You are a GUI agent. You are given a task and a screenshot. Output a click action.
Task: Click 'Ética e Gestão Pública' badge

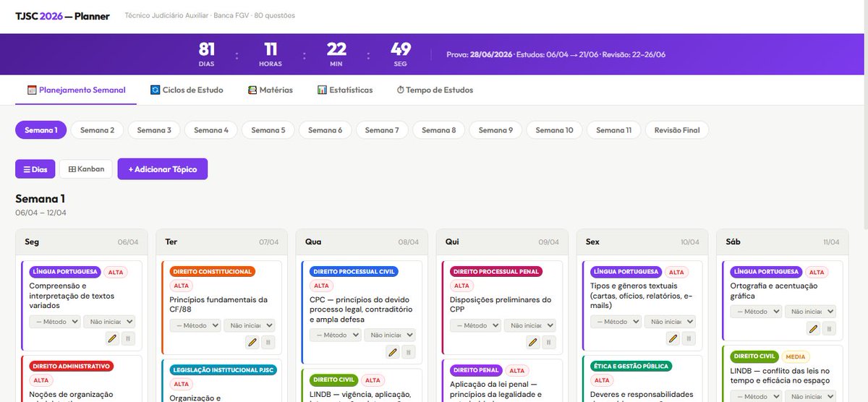(631, 367)
